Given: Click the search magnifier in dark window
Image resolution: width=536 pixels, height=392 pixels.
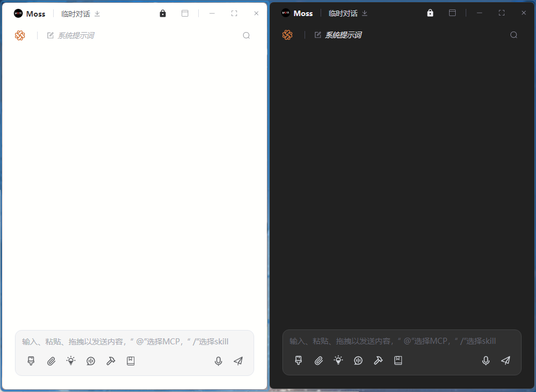Looking at the screenshot, I should (x=513, y=35).
